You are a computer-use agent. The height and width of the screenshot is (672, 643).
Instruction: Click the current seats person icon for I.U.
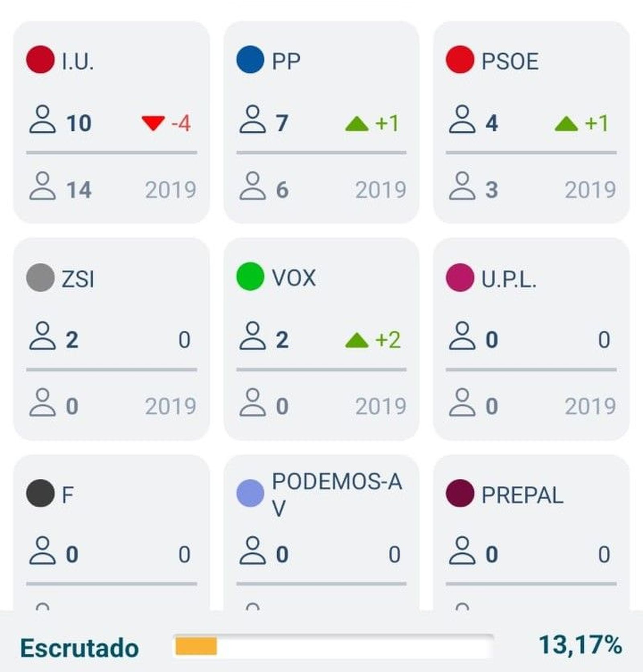pyautogui.click(x=42, y=119)
